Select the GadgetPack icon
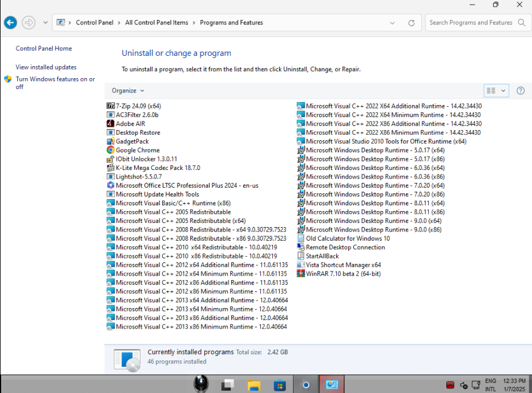Image resolution: width=532 pixels, height=393 pixels. pyautogui.click(x=111, y=141)
